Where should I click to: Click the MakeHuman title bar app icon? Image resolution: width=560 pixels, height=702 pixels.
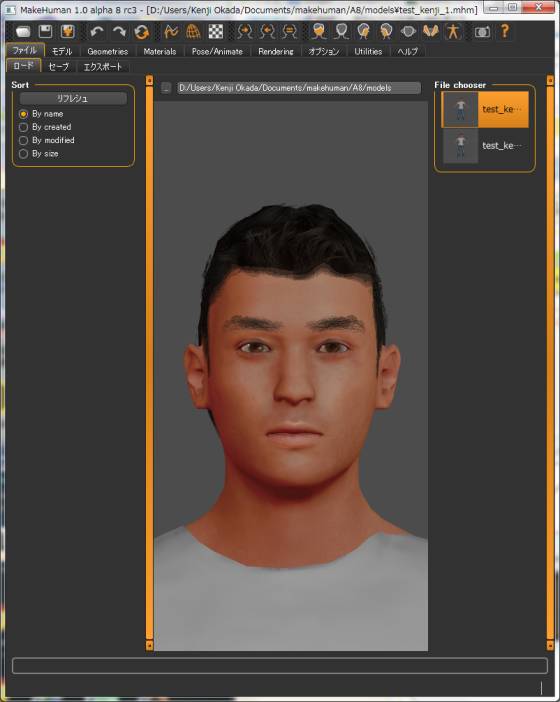click(11, 9)
